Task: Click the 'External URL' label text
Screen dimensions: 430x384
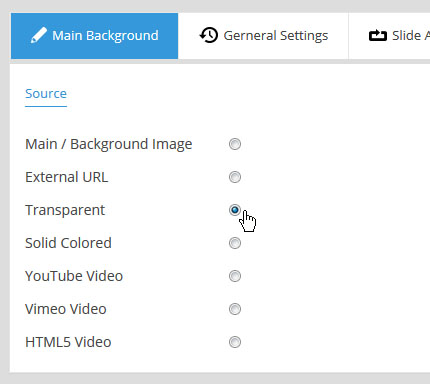Action: pos(67,177)
